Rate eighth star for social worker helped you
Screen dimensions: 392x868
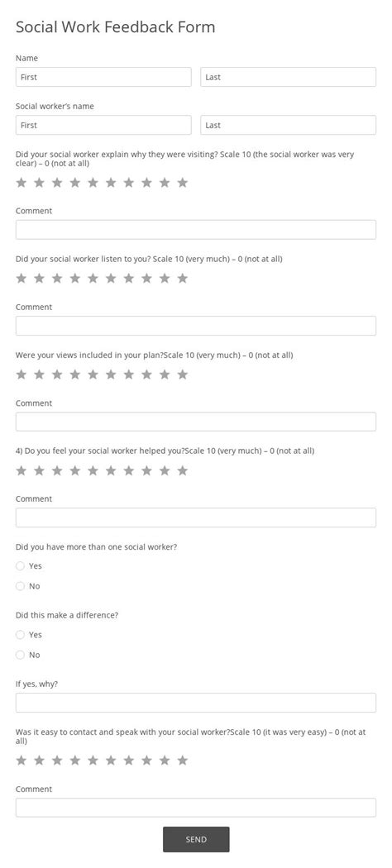tap(146, 470)
